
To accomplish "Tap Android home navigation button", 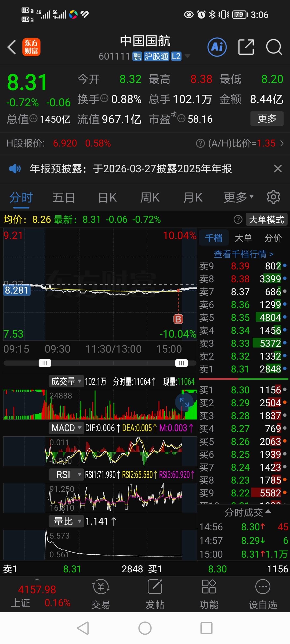I will [x=145, y=628].
